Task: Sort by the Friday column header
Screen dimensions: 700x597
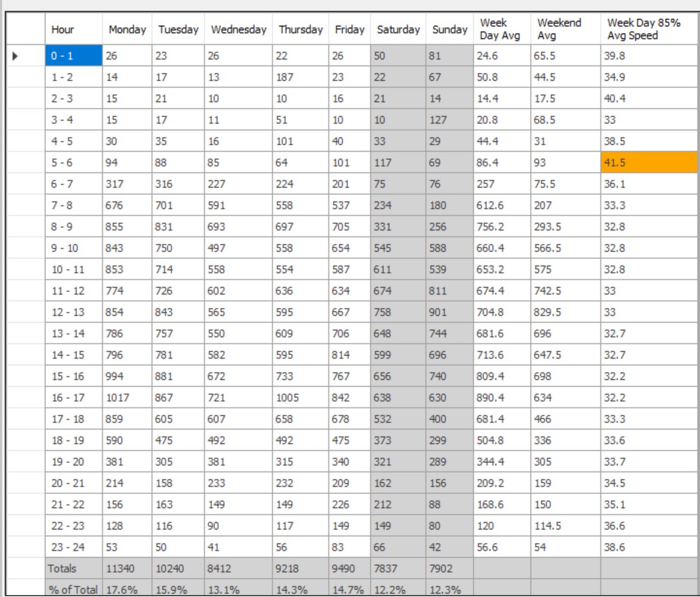Action: (x=350, y=30)
